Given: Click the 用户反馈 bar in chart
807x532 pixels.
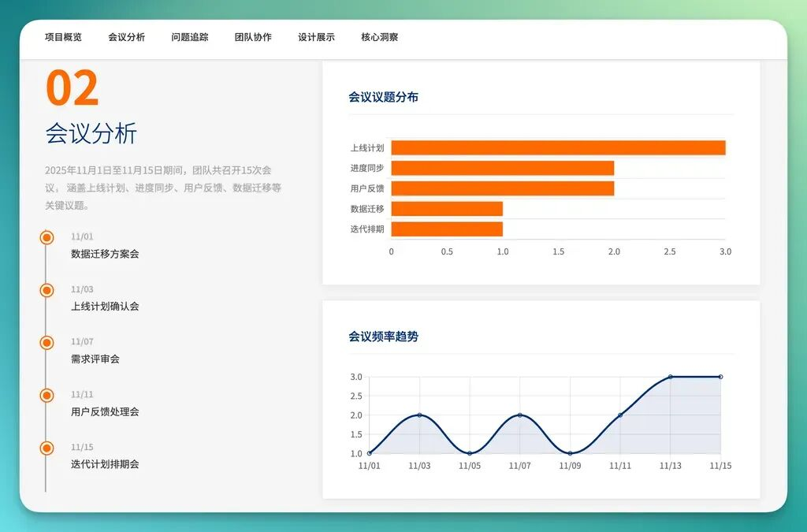Looking at the screenshot, I should [x=502, y=188].
